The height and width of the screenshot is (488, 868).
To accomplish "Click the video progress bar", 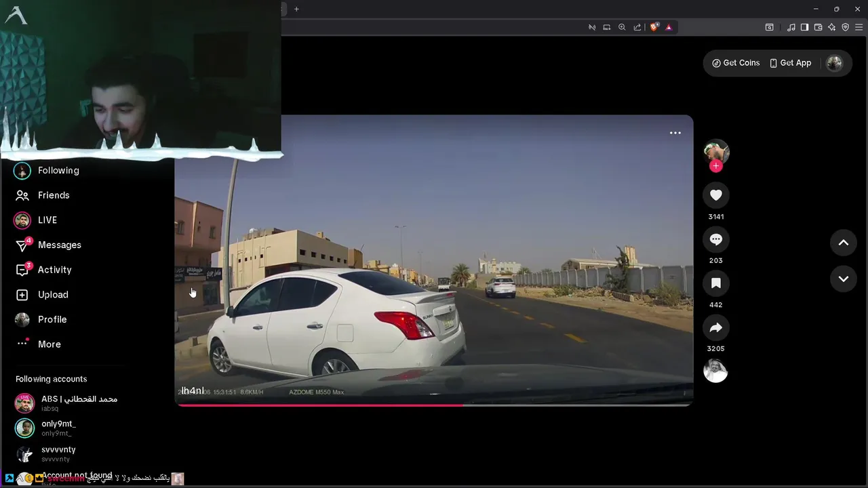I will coord(434,405).
